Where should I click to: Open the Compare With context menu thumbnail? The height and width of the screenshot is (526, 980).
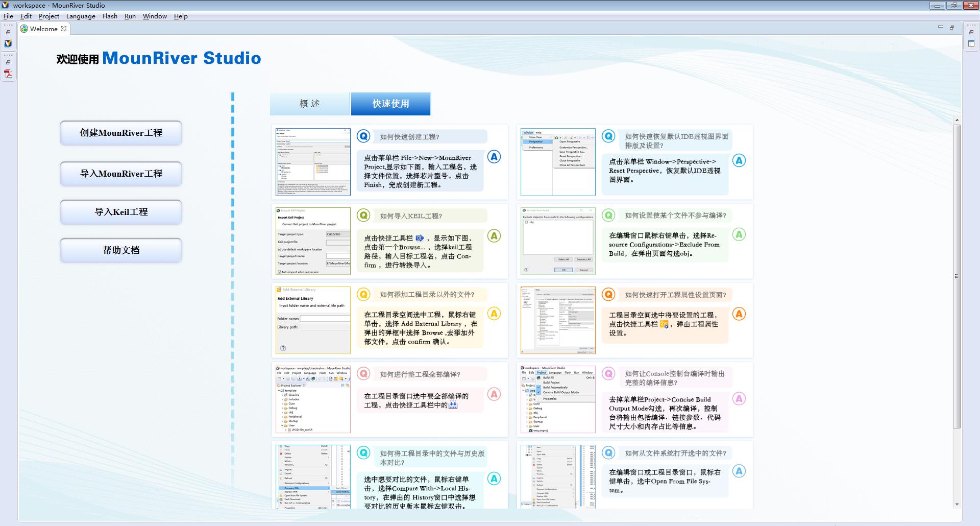[x=313, y=476]
